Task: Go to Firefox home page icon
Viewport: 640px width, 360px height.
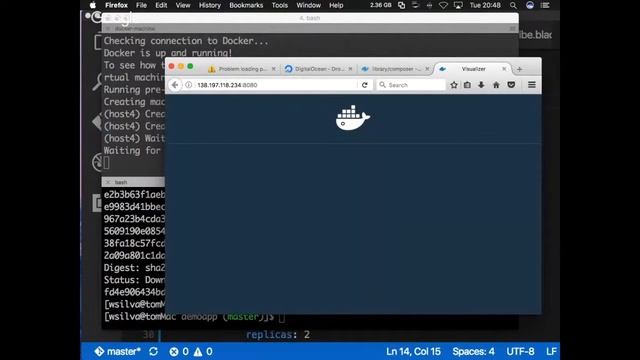Action: point(496,85)
